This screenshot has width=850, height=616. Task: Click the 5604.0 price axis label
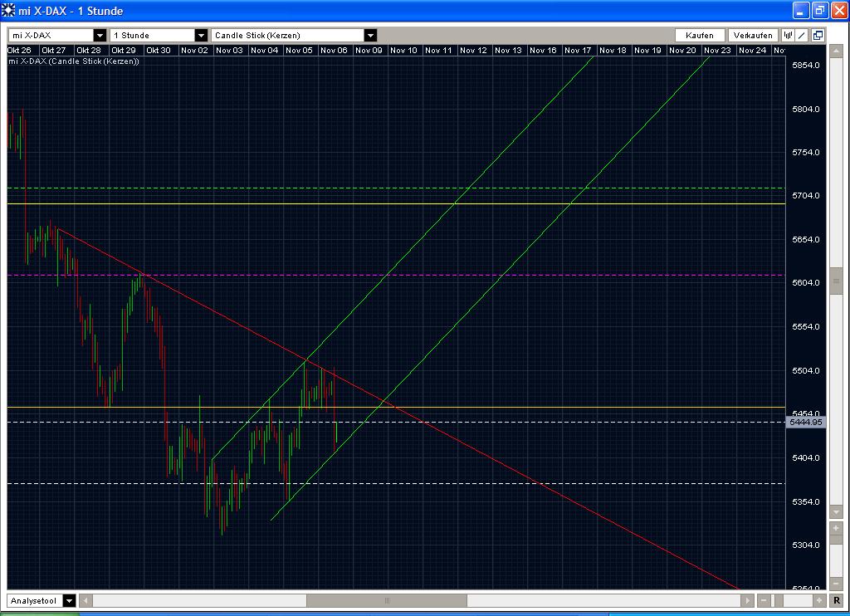point(805,282)
